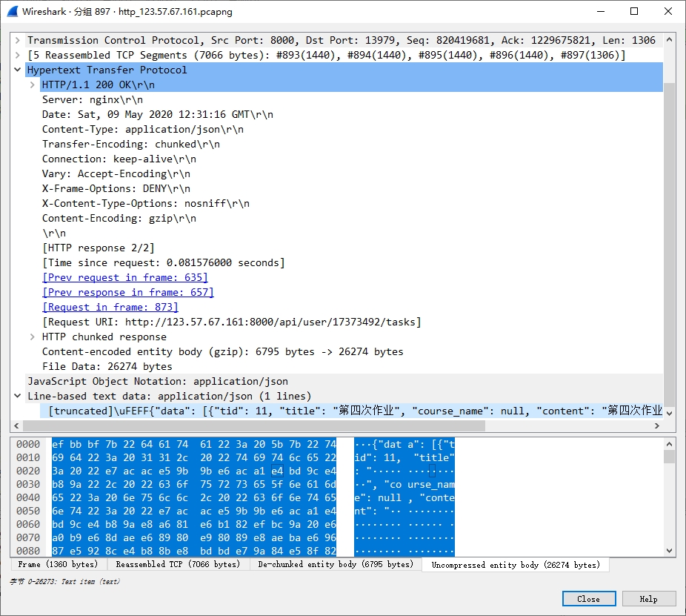Switch to the Frame (1360 bytes) tab
The height and width of the screenshot is (616, 686).
(x=58, y=565)
